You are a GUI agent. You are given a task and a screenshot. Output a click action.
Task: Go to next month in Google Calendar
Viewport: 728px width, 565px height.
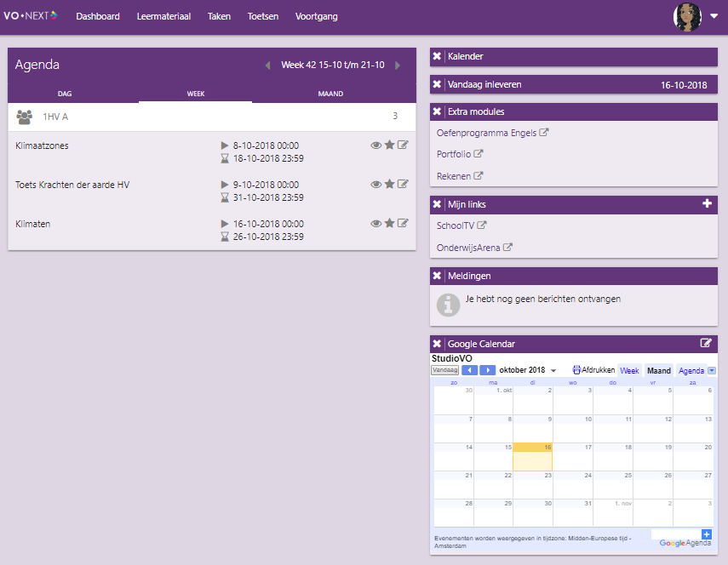click(x=487, y=370)
